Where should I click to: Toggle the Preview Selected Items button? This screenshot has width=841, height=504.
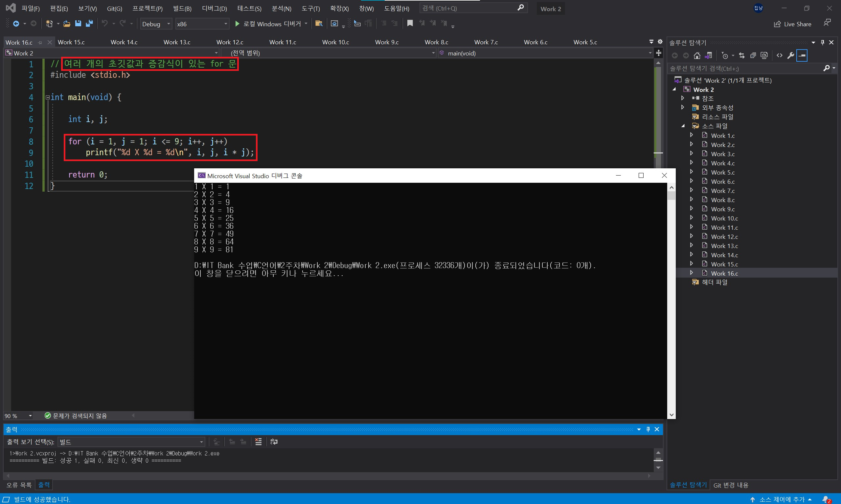[802, 55]
